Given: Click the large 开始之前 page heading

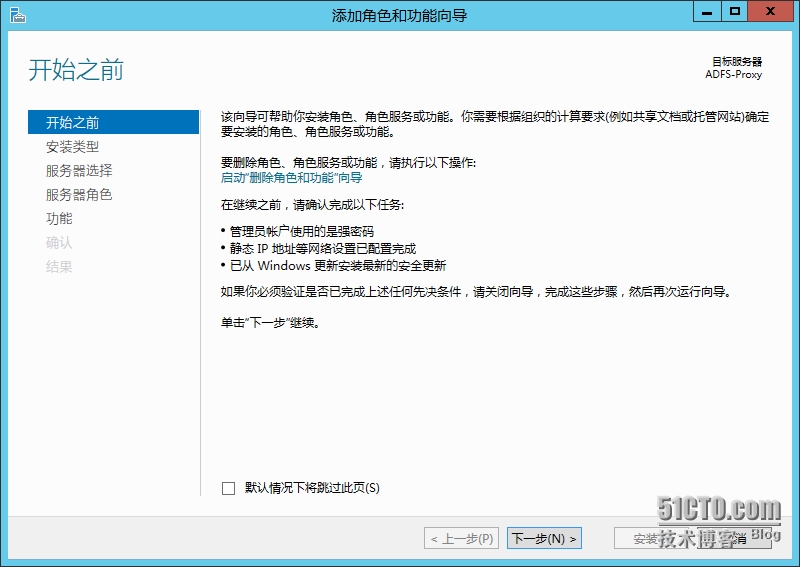Looking at the screenshot, I should [x=76, y=70].
